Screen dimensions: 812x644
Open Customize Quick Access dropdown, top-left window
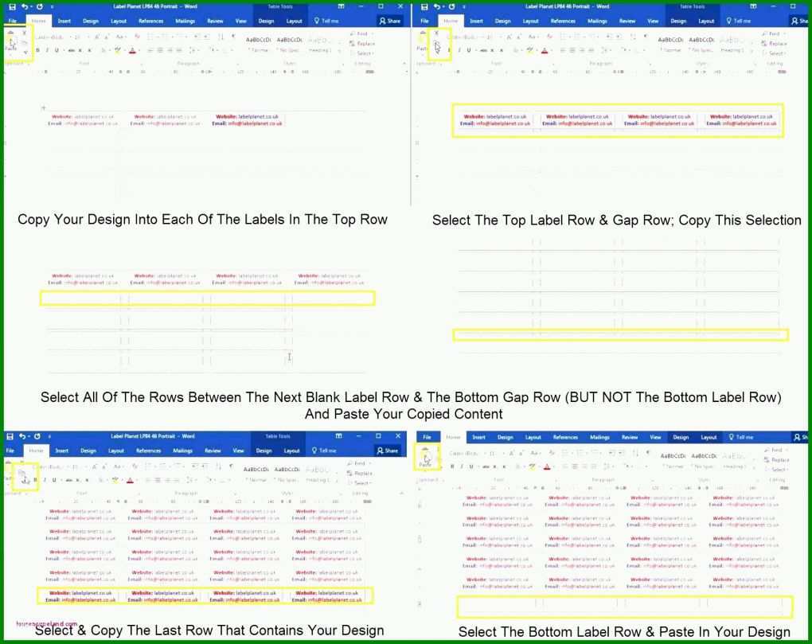click(51, 6)
